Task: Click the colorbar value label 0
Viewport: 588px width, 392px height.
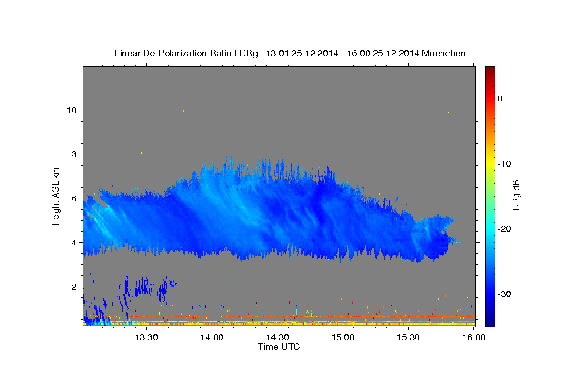Action: 500,98
